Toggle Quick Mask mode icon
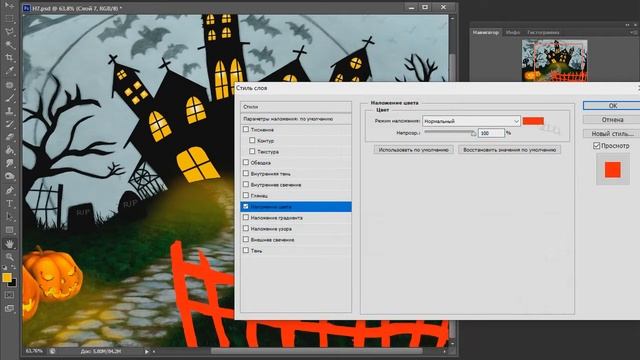Viewport: 640px width, 360px height. pos(9,295)
